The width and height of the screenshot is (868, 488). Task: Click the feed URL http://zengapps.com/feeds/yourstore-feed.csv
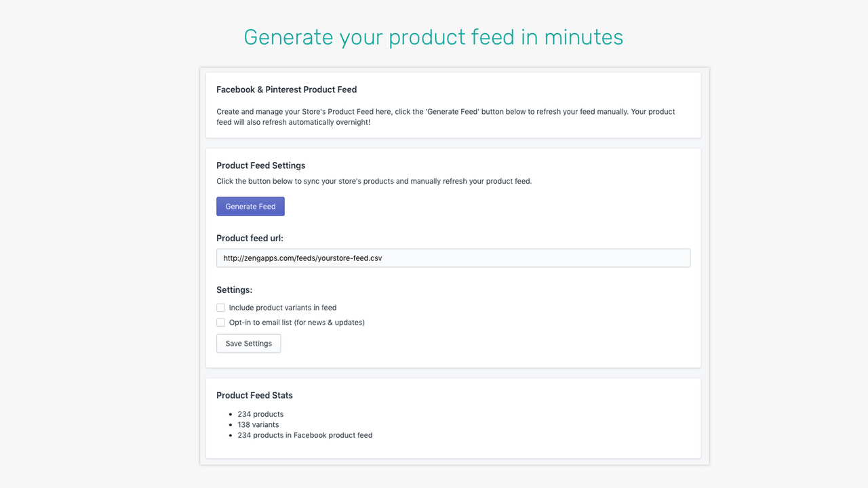click(302, 258)
